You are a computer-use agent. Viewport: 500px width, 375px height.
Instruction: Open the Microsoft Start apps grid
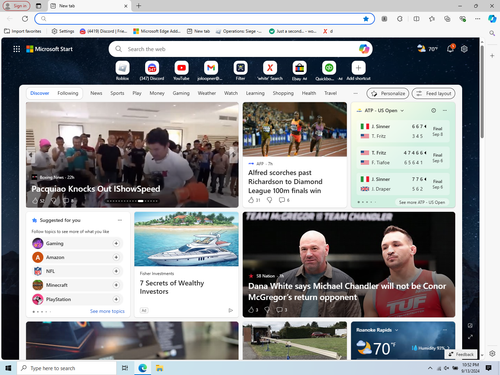17,49
